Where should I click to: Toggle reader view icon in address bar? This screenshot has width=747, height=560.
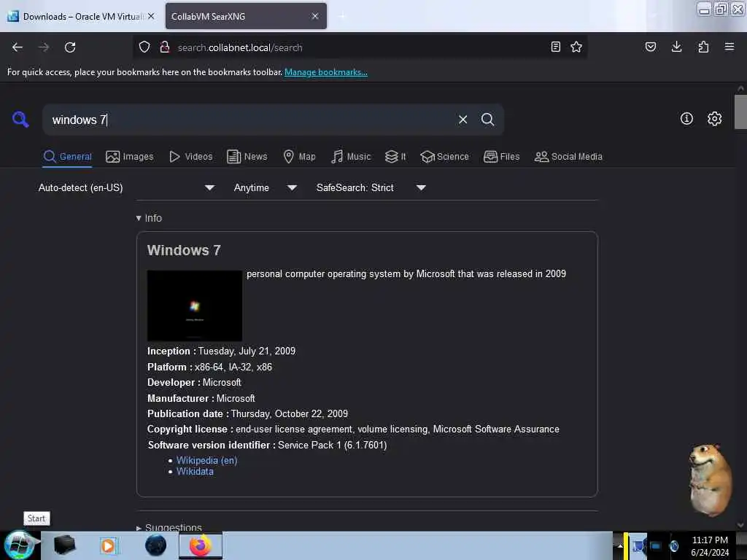tap(555, 47)
